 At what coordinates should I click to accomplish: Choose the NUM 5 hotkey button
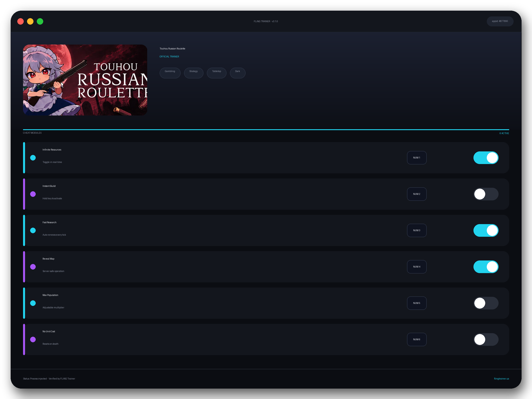(417, 303)
